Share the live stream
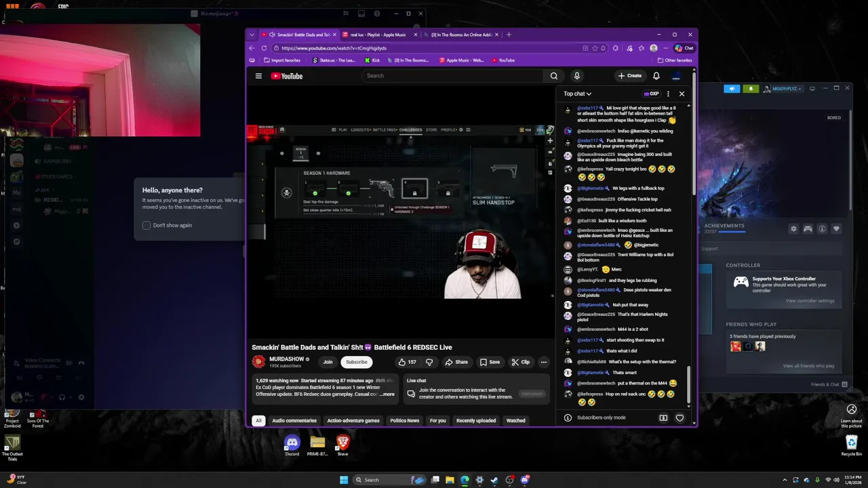 tap(456, 362)
